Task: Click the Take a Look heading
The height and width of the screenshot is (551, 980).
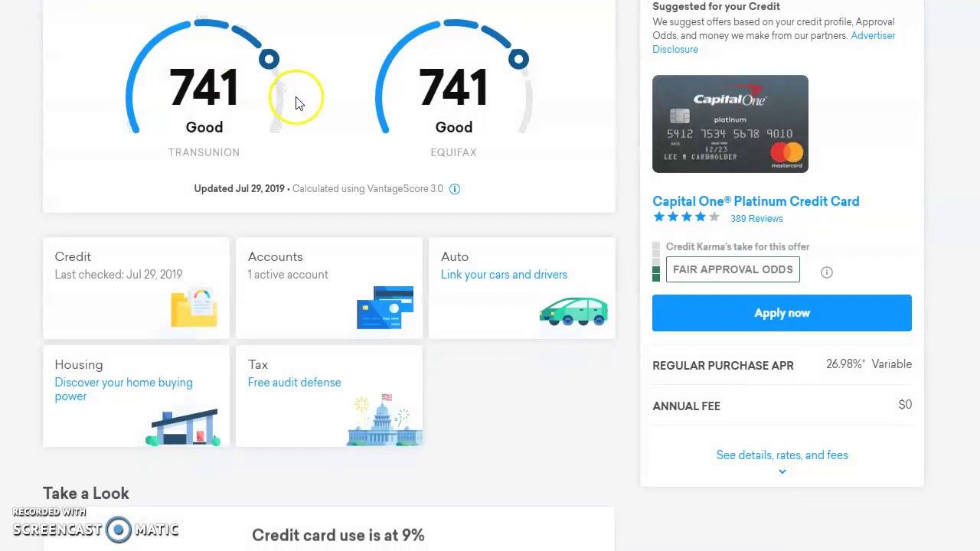Action: point(86,494)
